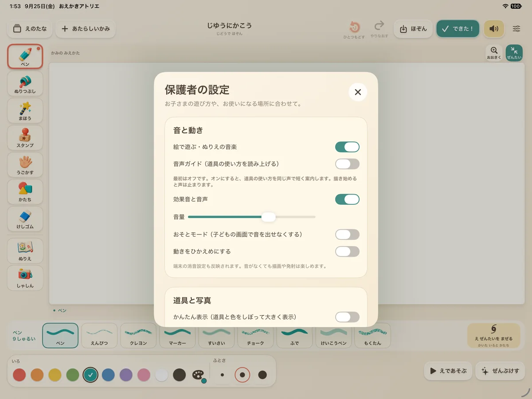This screenshot has width=532, height=399.
Task: Select the thinnest ふとさ line size
Action: [x=222, y=375]
